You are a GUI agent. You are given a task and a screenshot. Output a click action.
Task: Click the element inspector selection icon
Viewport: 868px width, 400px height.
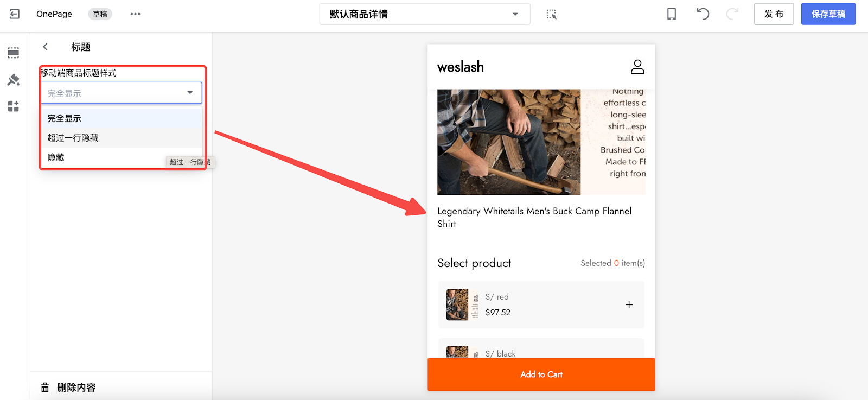[551, 14]
